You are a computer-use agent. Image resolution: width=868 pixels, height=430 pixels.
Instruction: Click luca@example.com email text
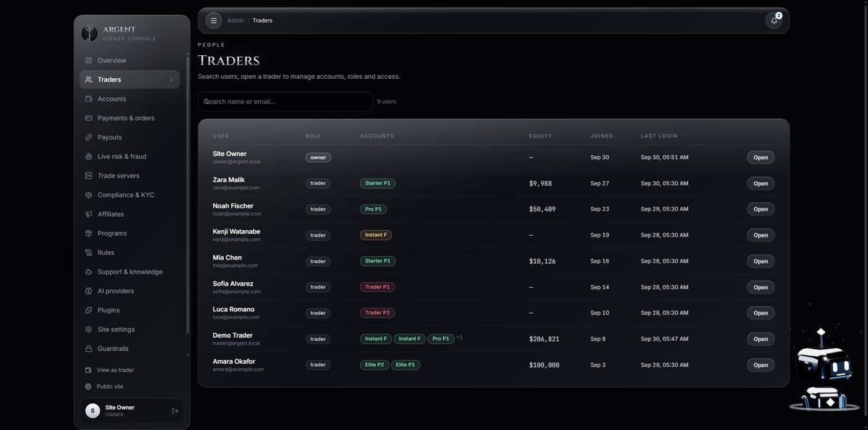click(236, 317)
